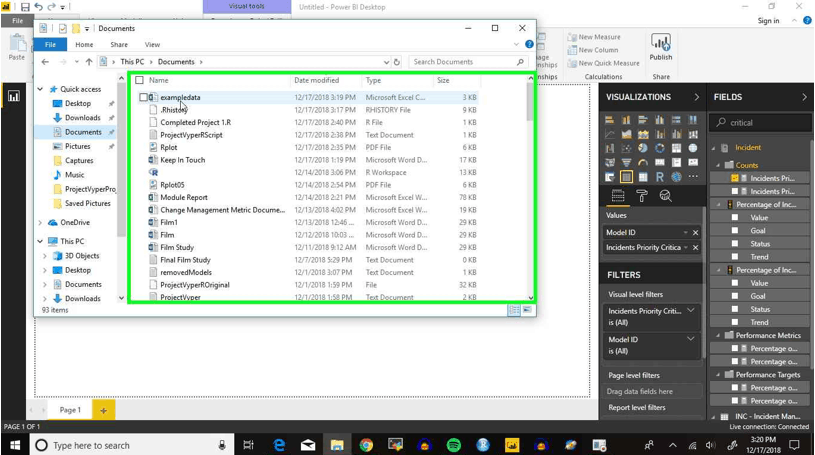Click the Fields search box containing critical
The width and height of the screenshot is (815, 455).
coord(759,123)
